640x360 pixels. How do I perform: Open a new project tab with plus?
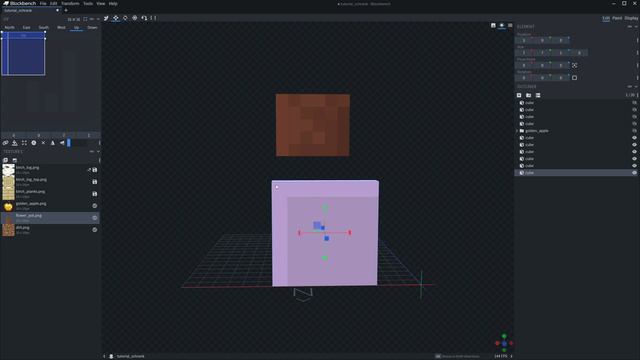tap(66, 10)
